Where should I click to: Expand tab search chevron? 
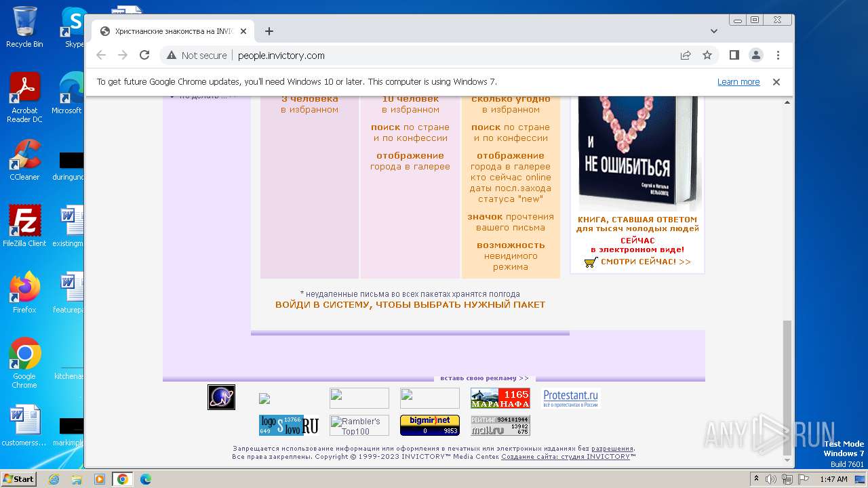pyautogui.click(x=713, y=31)
